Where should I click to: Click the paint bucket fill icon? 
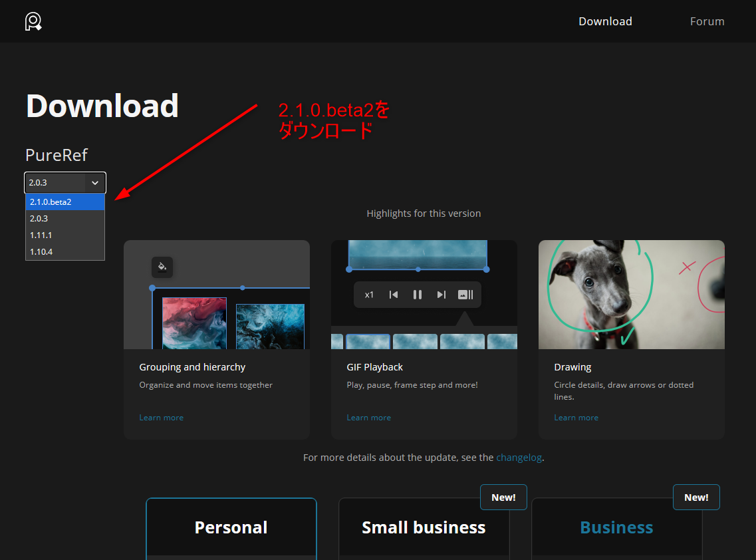[x=162, y=267]
